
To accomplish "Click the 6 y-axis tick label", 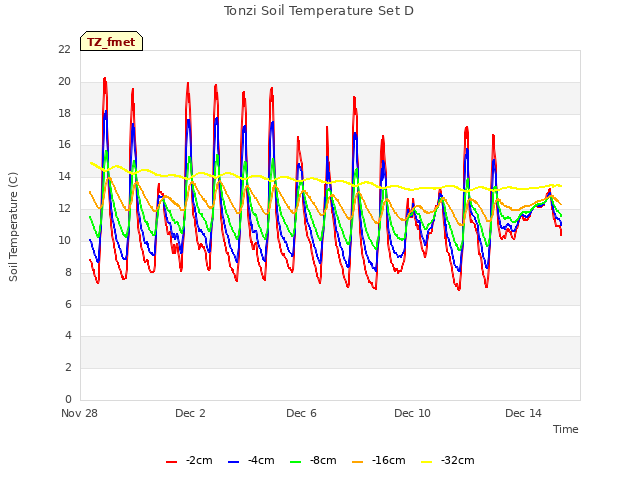I will tap(68, 304).
